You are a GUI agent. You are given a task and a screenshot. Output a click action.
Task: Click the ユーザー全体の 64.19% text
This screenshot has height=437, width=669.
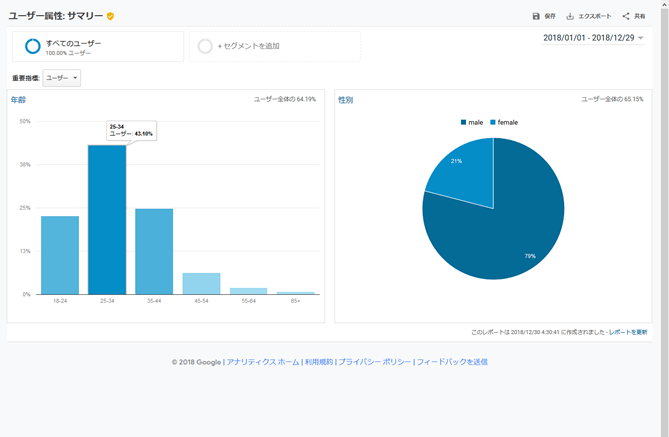[x=285, y=99]
